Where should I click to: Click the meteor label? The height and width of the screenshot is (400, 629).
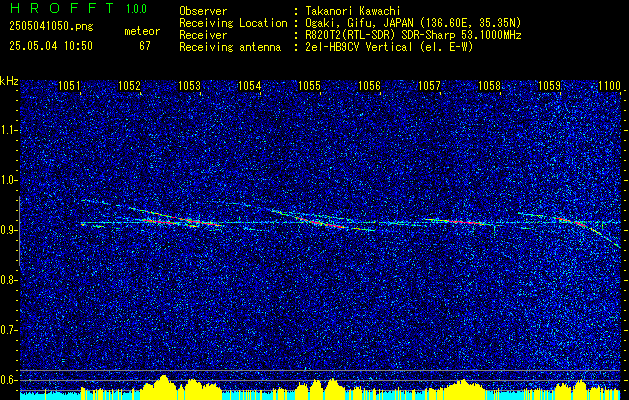click(x=142, y=31)
